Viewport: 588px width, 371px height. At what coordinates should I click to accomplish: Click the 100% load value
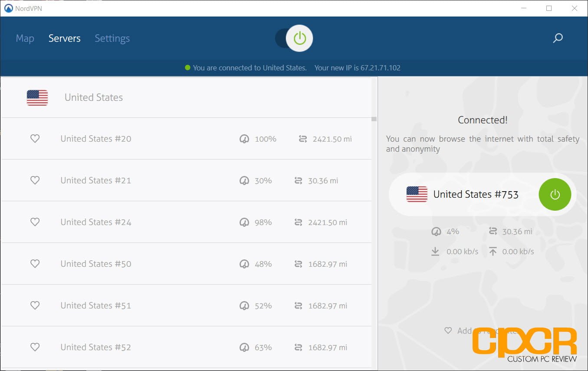click(x=266, y=139)
